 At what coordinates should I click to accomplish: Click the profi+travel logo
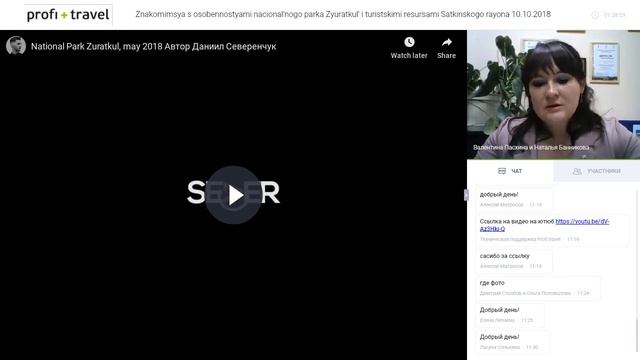point(68,15)
